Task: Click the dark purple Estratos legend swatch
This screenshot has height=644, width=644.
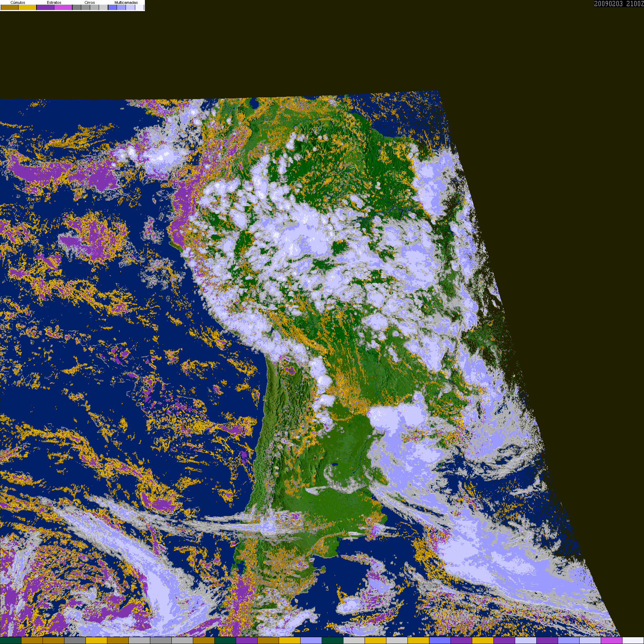Action: click(x=45, y=7)
